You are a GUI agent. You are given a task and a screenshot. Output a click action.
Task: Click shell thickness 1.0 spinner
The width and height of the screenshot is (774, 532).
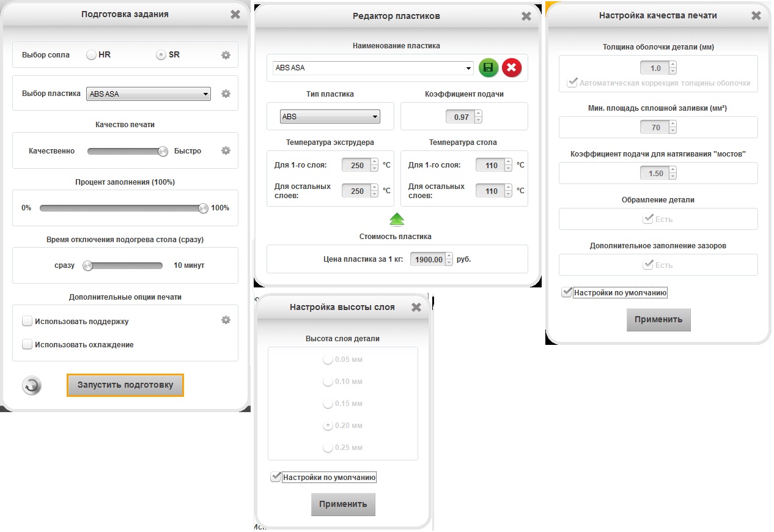(x=658, y=68)
